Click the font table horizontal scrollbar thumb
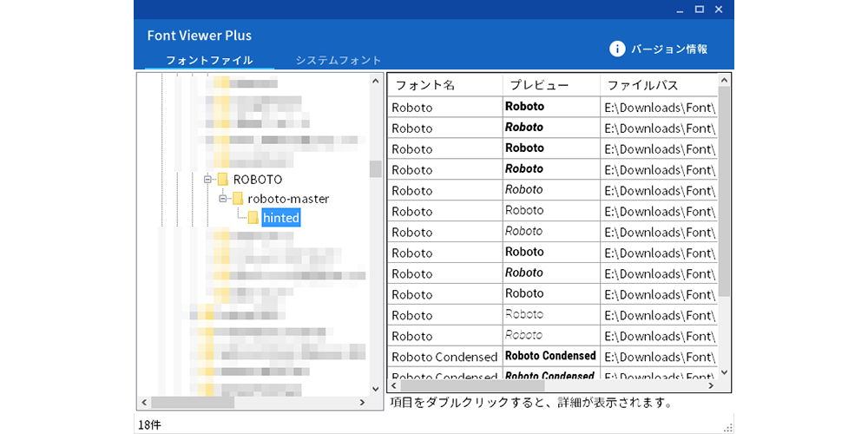Image resolution: width=868 pixels, height=434 pixels. pos(473,385)
